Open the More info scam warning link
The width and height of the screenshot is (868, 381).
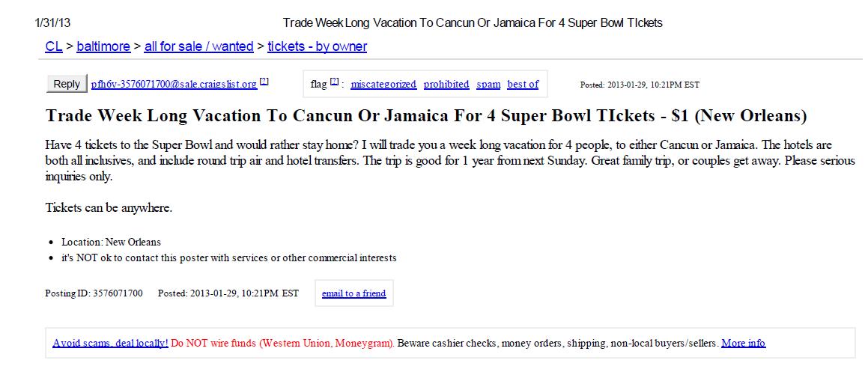pyautogui.click(x=744, y=343)
